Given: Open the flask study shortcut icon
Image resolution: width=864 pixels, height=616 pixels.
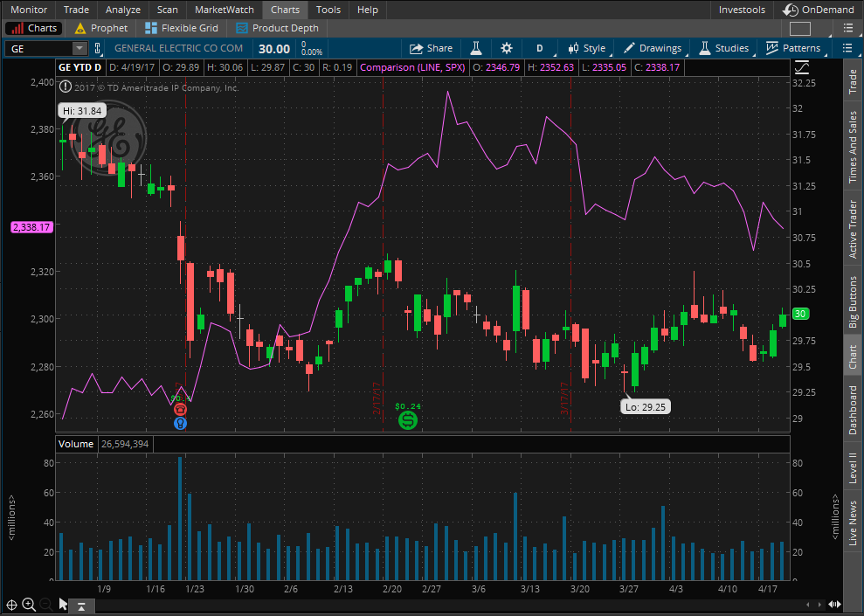Looking at the screenshot, I should pyautogui.click(x=476, y=48).
